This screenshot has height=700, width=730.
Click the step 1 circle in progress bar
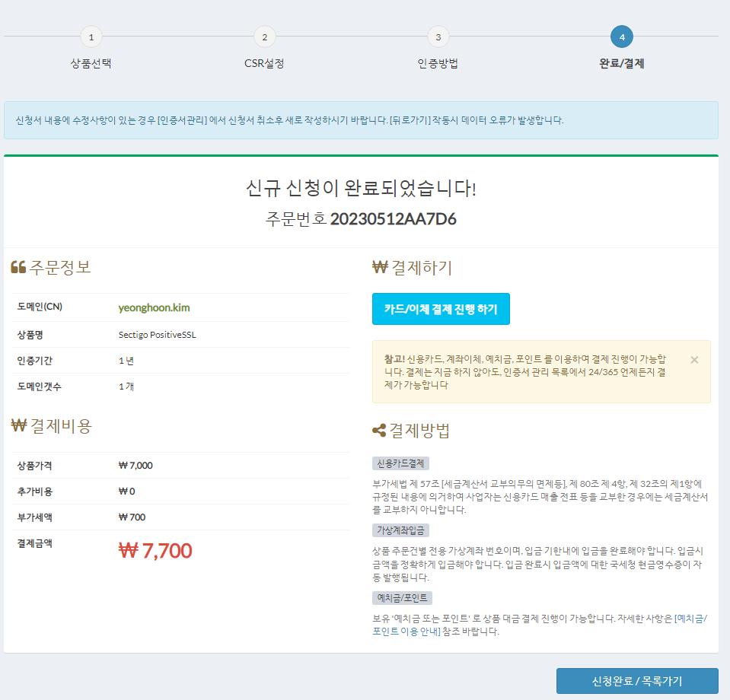[x=91, y=37]
